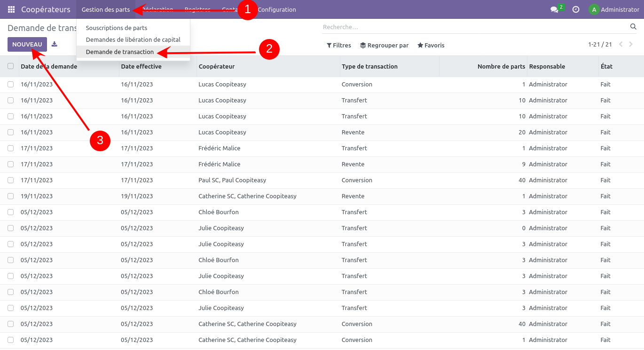The height and width of the screenshot is (350, 644).
Task: Check the 19/11/2023 Revente row checkbox
Action: [x=11, y=196]
